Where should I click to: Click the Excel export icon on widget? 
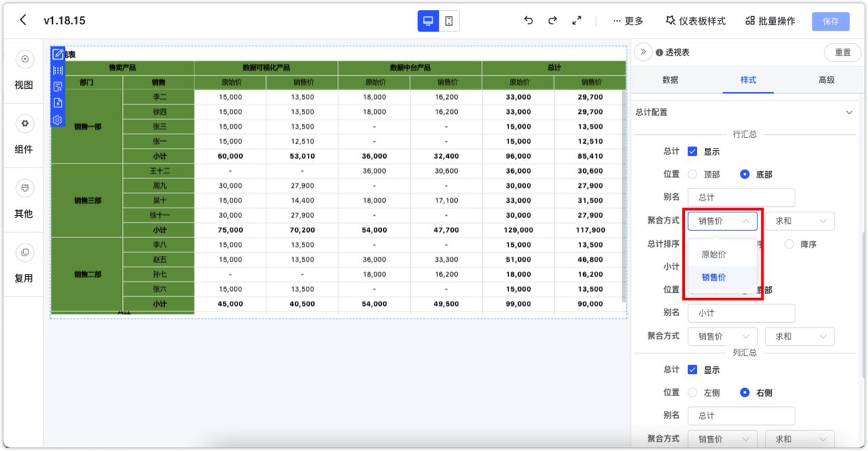tap(58, 103)
